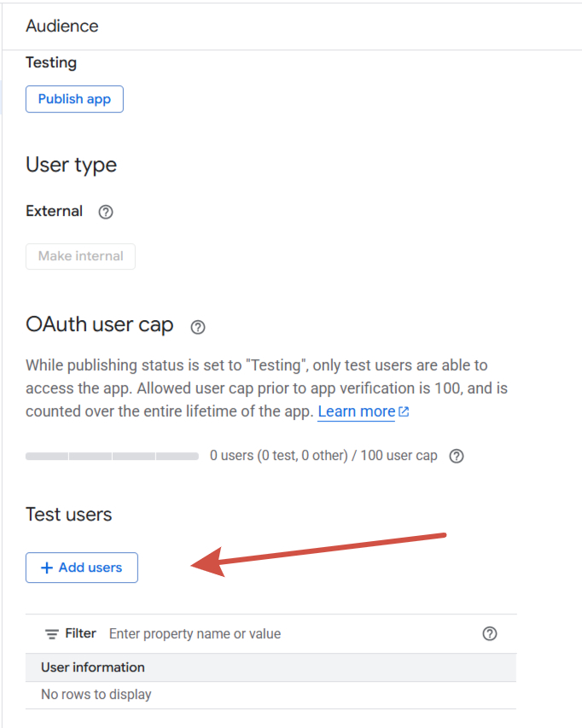Open help icon beside OAuth user cap heading
The width and height of the screenshot is (582, 728).
point(198,327)
